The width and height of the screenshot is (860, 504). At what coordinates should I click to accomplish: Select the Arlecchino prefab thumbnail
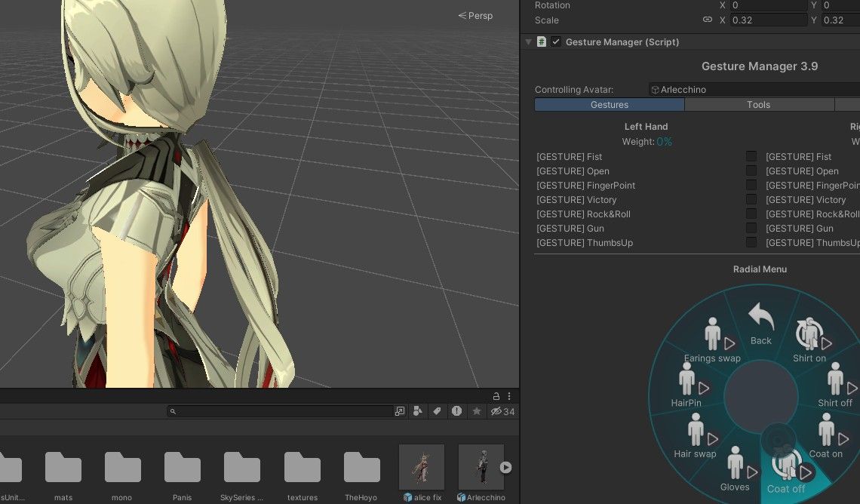[x=481, y=467]
